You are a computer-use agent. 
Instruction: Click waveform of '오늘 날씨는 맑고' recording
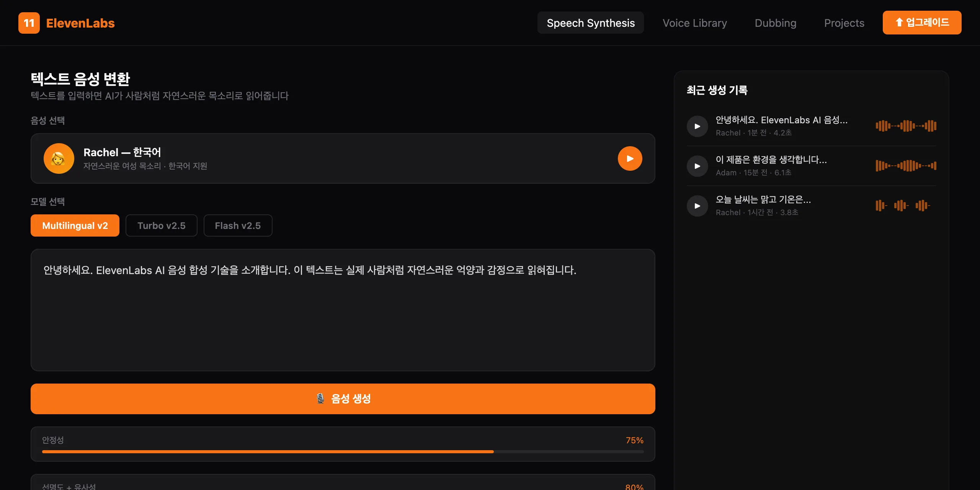coord(903,206)
